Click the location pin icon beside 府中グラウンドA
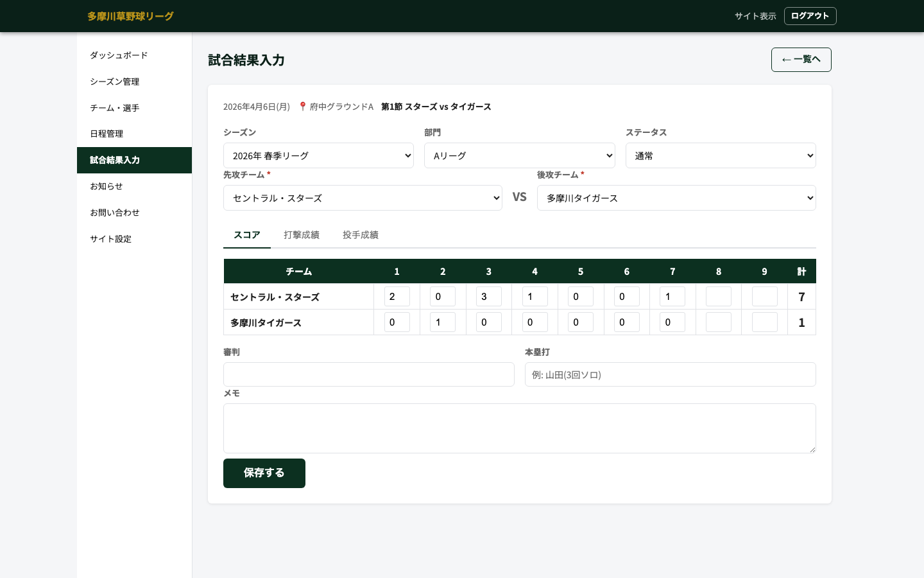The image size is (924, 578). tap(303, 107)
